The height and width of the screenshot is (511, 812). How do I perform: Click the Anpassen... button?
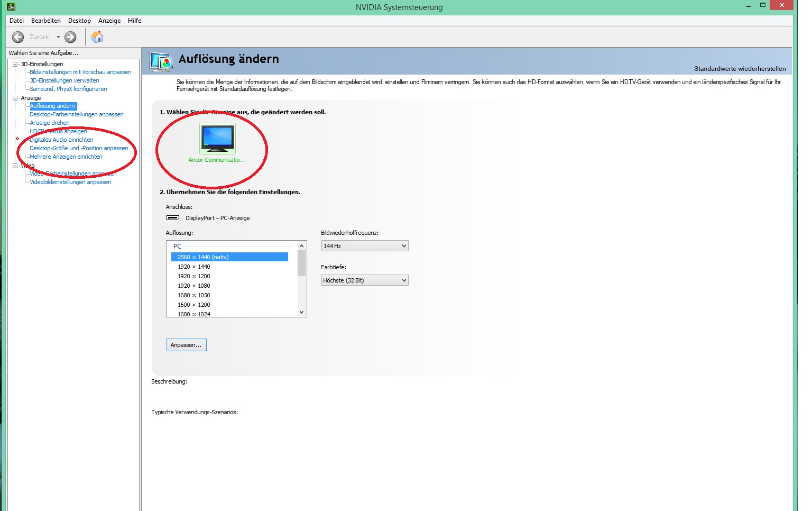[x=186, y=345]
